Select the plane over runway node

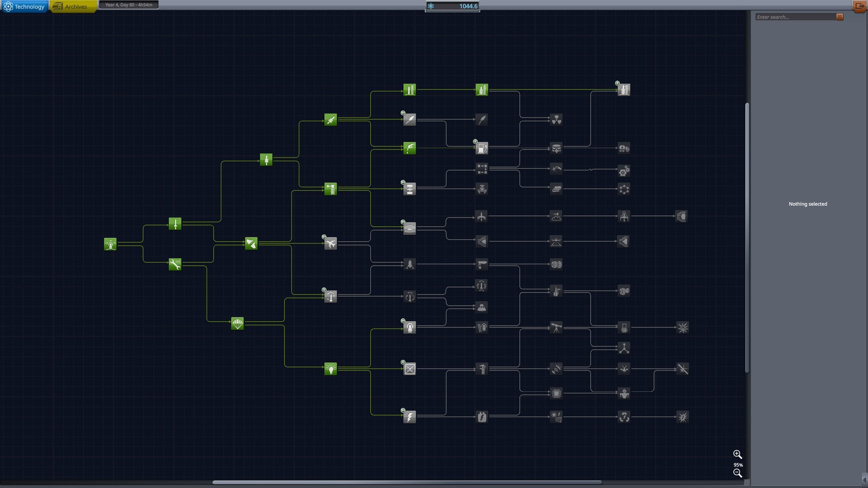(x=556, y=241)
